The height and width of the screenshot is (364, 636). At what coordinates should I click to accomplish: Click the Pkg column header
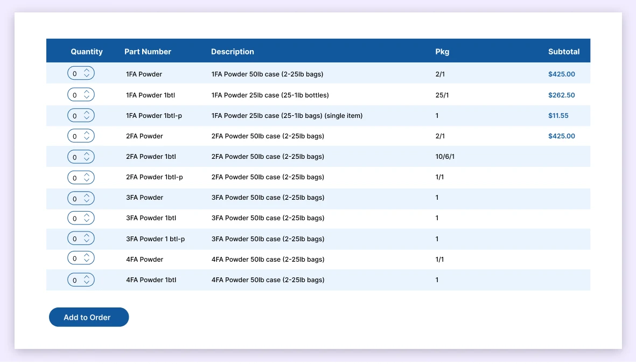coord(442,52)
